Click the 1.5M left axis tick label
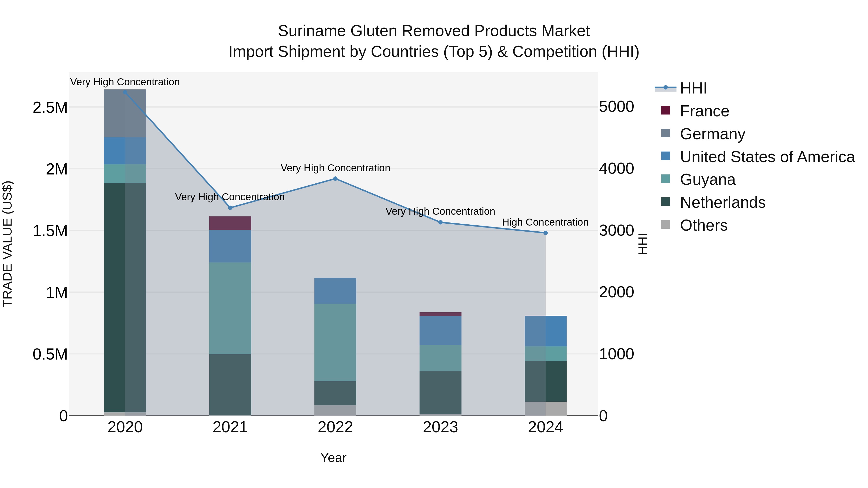Viewport: 868px width, 488px height. 50,231
